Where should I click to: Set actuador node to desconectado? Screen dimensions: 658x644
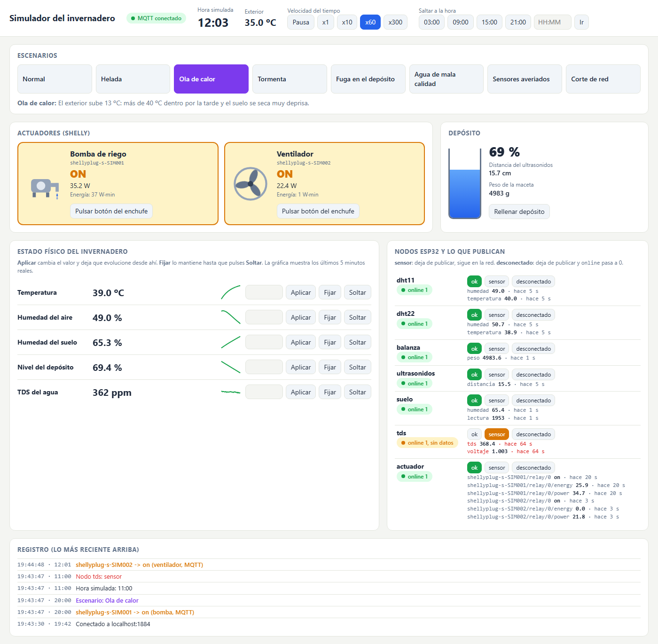point(533,468)
